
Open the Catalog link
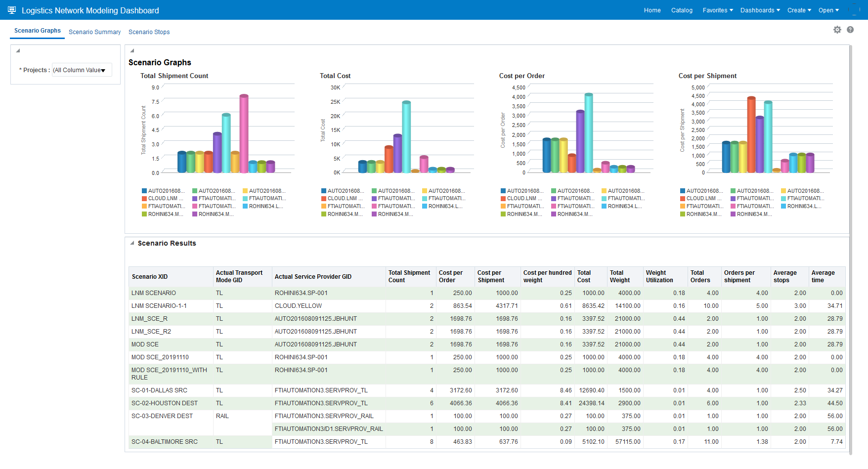(682, 10)
